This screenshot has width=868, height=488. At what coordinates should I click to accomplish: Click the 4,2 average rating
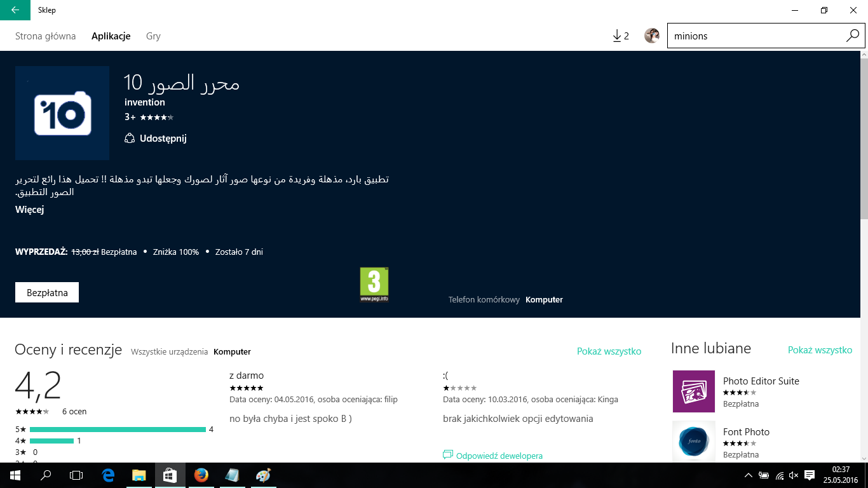click(38, 385)
